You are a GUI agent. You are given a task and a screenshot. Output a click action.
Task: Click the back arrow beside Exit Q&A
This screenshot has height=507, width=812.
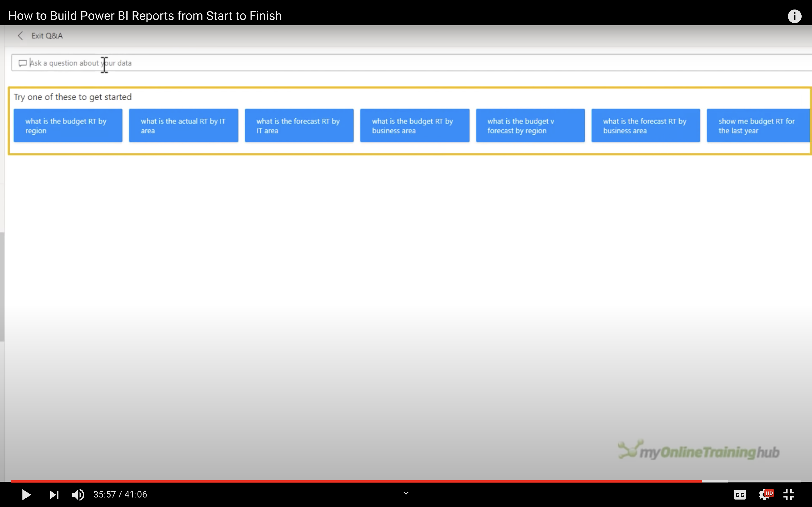tap(20, 36)
